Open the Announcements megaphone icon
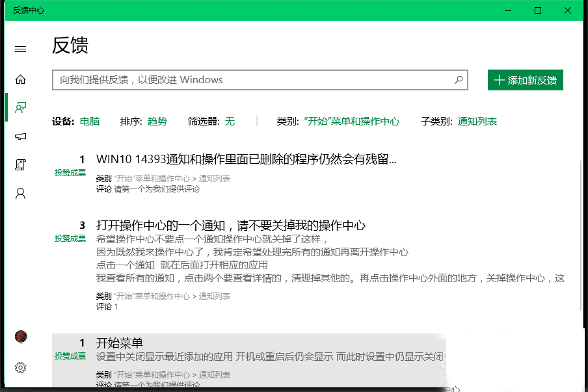The height and width of the screenshot is (392, 588). [x=20, y=137]
